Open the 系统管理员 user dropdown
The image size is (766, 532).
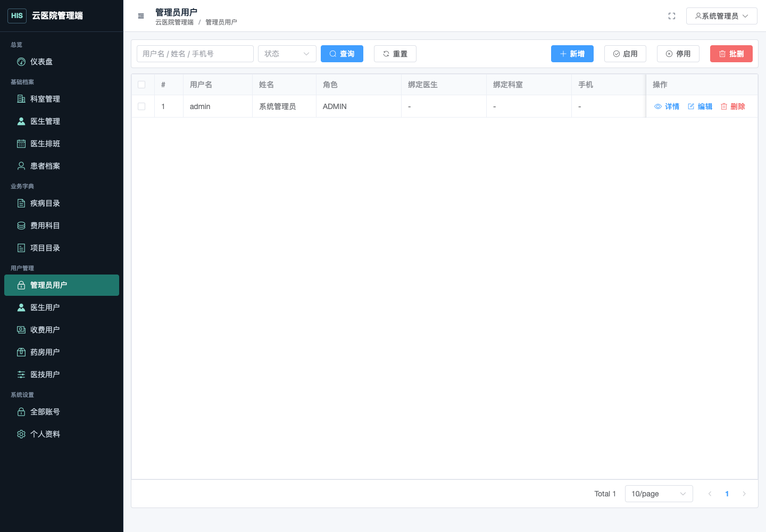(x=722, y=16)
